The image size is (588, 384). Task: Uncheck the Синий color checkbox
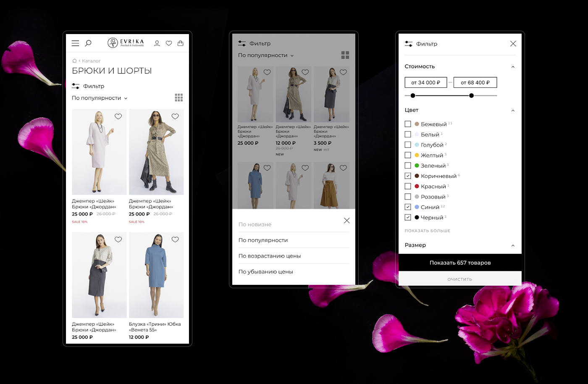point(407,207)
